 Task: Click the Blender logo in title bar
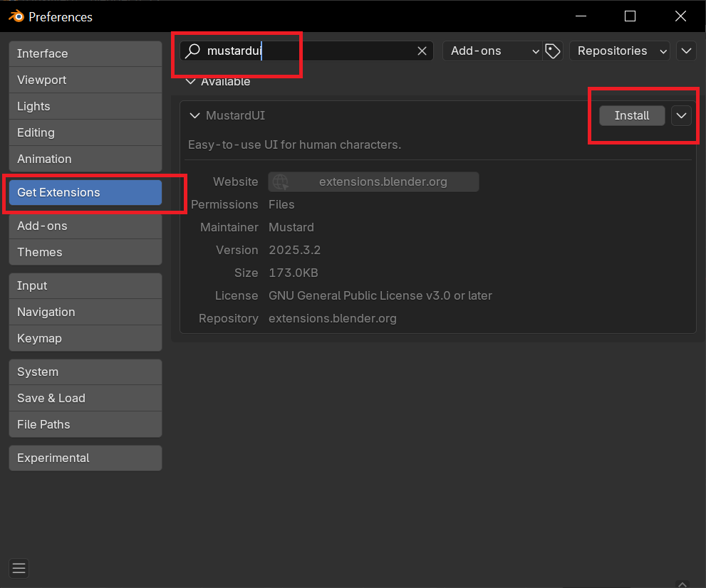click(x=16, y=16)
